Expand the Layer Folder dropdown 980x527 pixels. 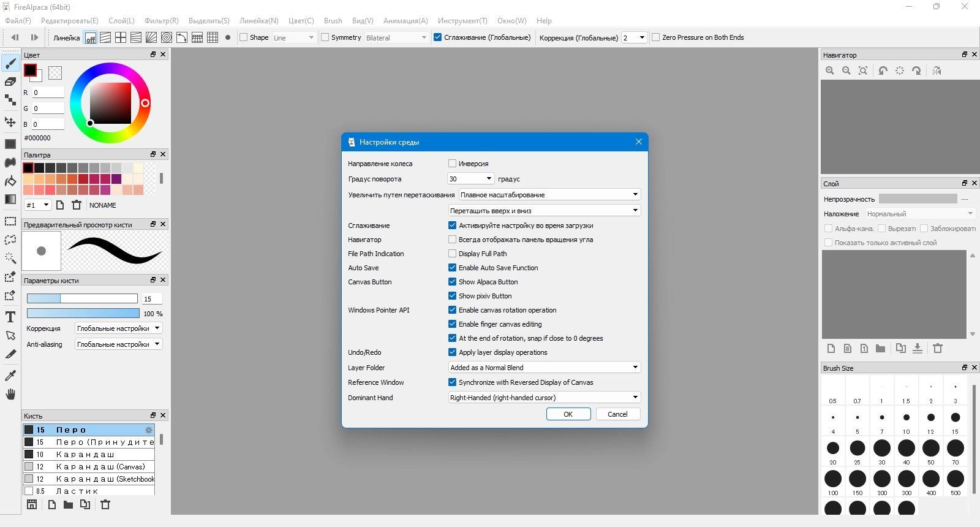pos(544,368)
